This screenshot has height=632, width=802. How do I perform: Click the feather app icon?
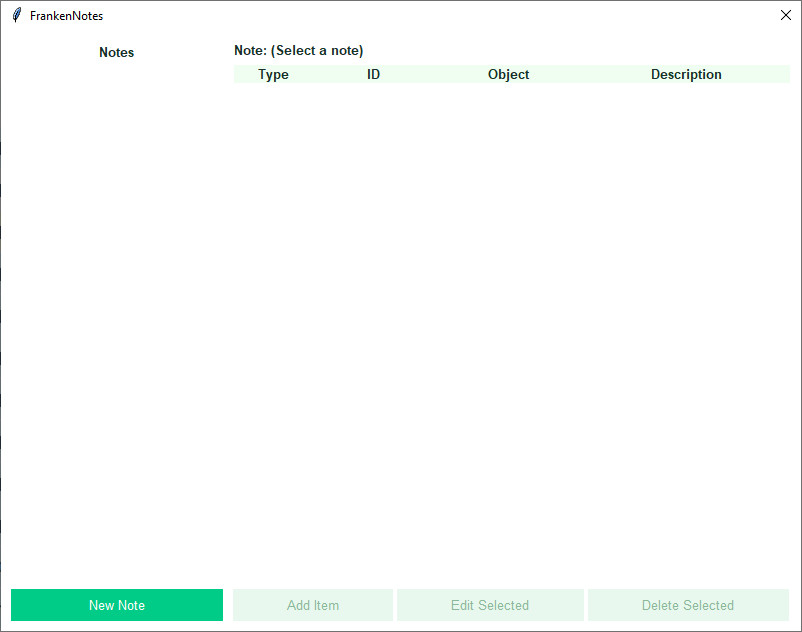pyautogui.click(x=14, y=15)
